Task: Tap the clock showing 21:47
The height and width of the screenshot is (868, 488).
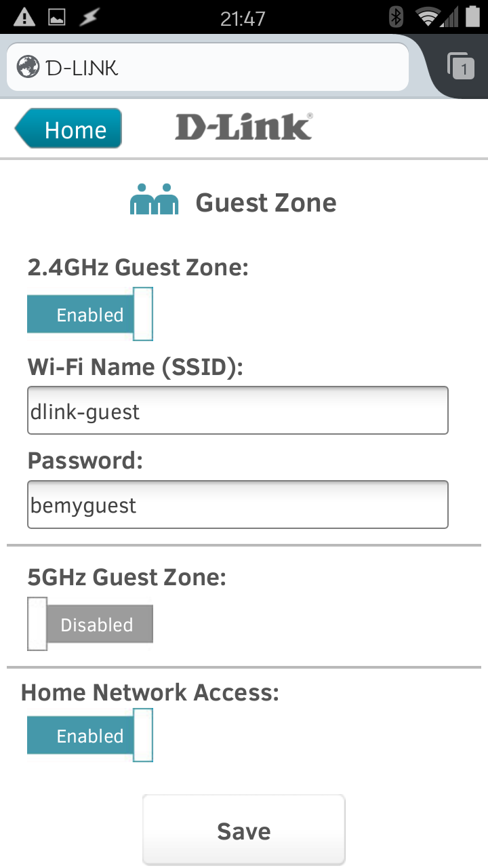Action: (243, 18)
